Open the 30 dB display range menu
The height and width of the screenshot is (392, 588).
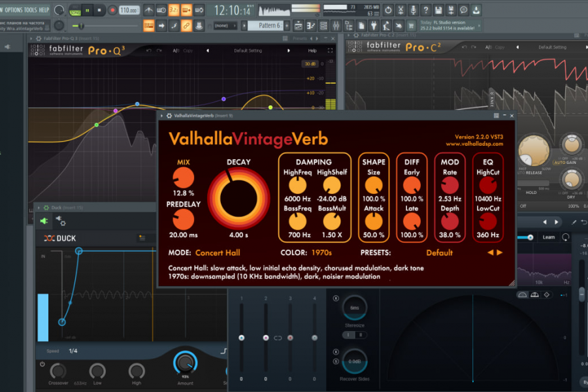tap(310, 64)
